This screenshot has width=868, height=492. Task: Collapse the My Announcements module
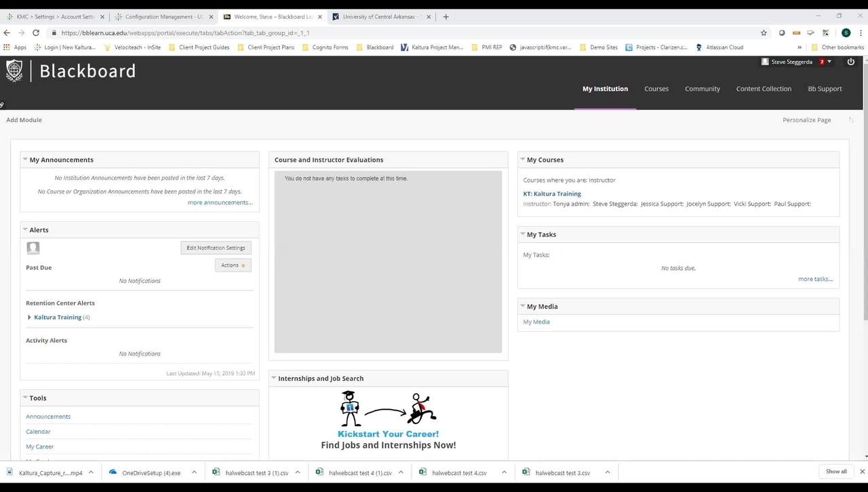(x=25, y=159)
